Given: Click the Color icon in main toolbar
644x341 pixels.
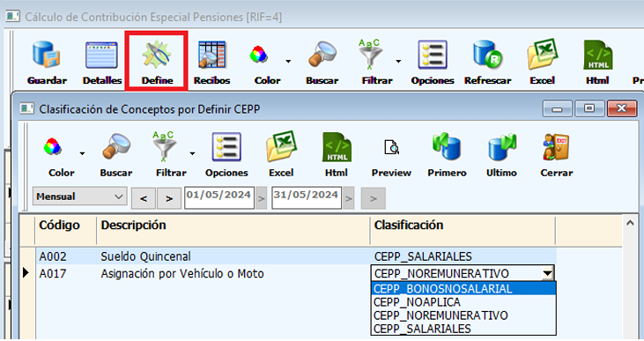Looking at the screenshot, I should point(259,55).
